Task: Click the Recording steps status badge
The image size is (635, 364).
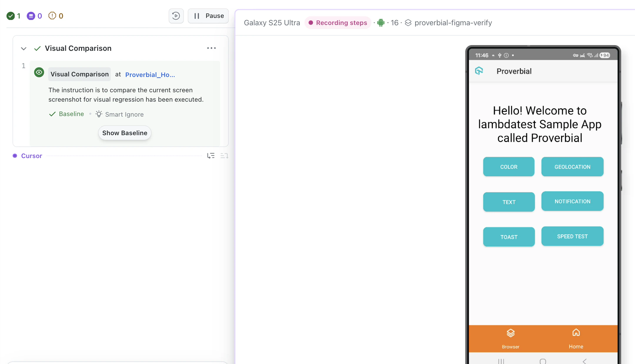Action: click(x=338, y=23)
